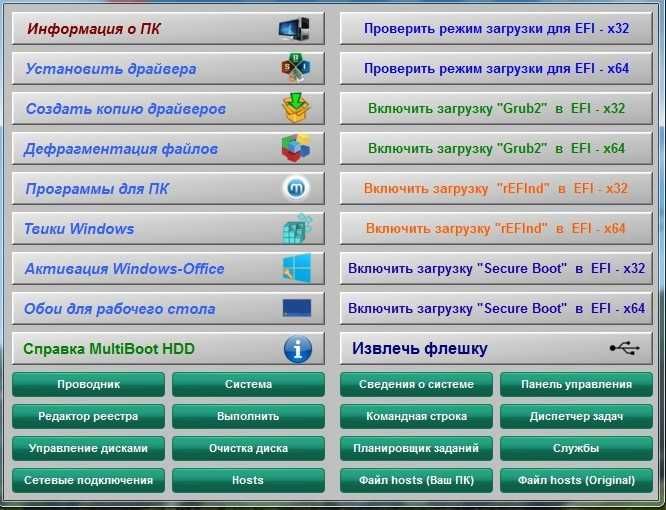Click the colored cubes defragmentation icon
The height and width of the screenshot is (510, 666).
[x=296, y=148]
